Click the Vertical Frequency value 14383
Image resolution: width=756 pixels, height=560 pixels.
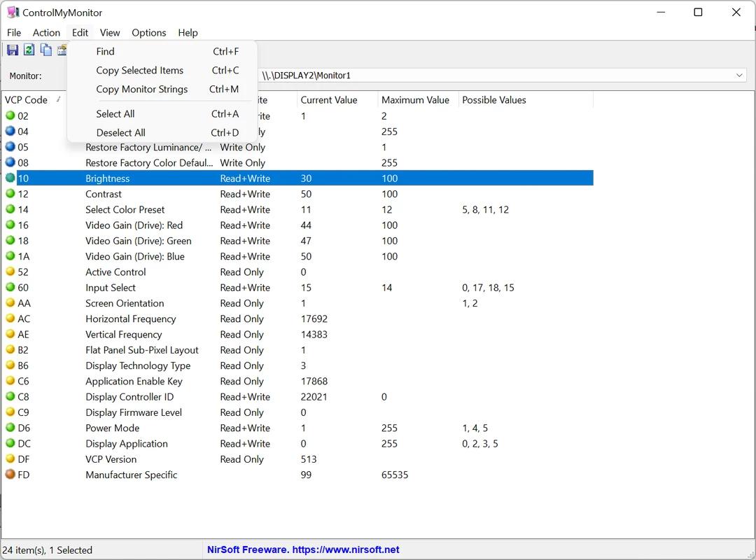[314, 335]
